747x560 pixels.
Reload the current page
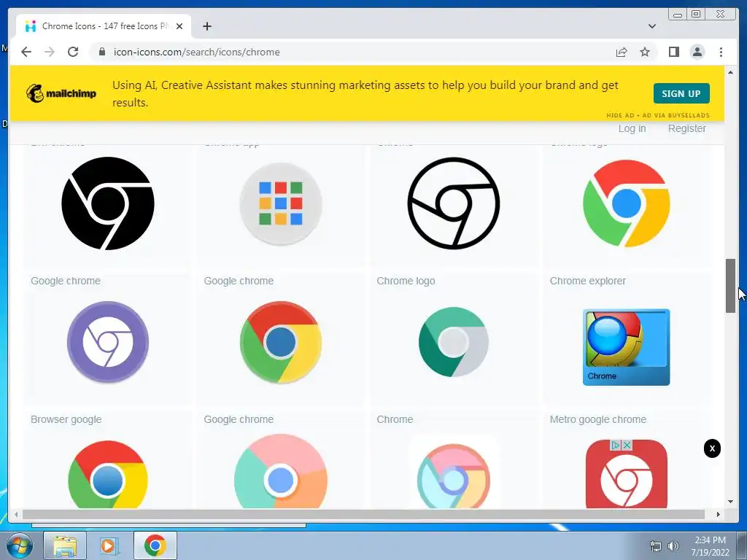73,52
